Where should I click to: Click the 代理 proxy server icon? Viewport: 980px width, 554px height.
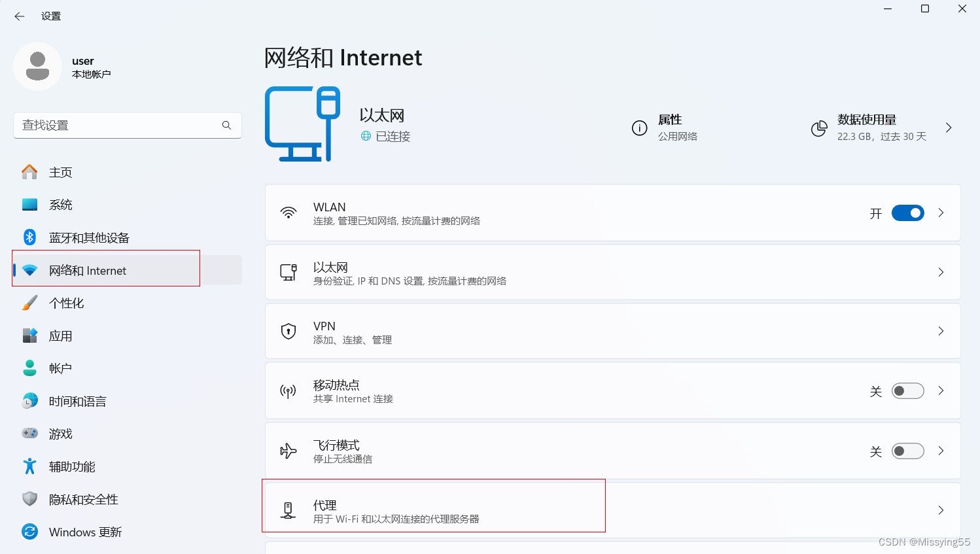pyautogui.click(x=289, y=510)
